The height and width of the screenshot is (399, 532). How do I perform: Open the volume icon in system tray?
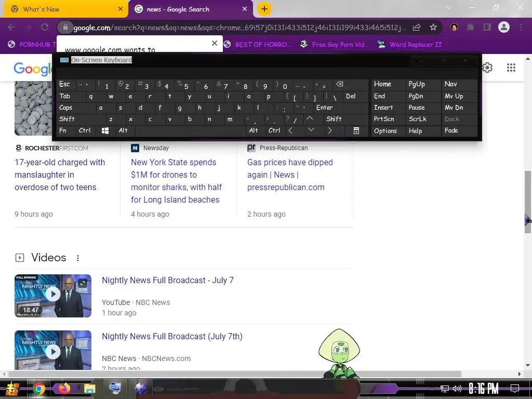457,389
